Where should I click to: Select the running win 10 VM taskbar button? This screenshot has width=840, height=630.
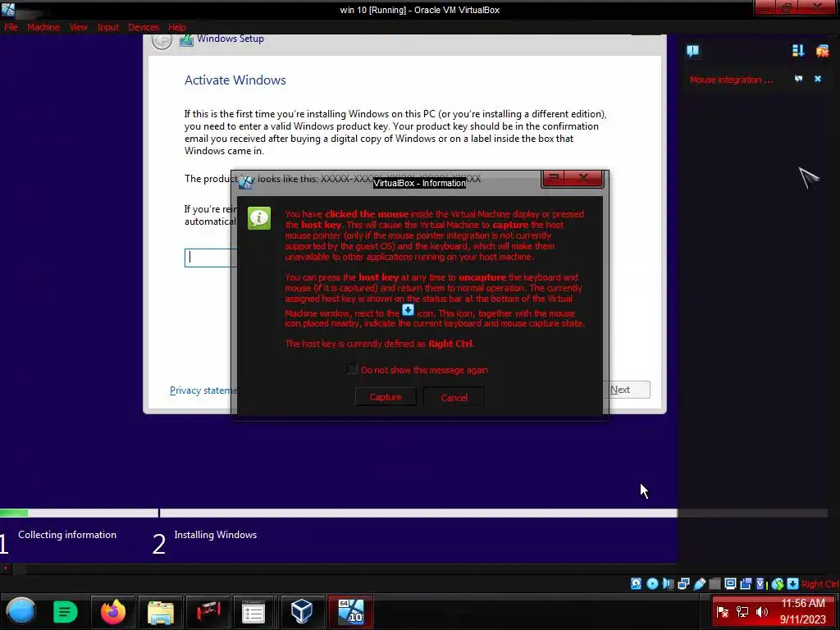click(x=350, y=611)
